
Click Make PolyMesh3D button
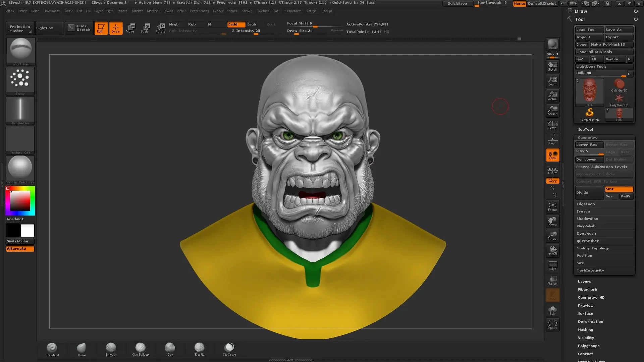click(611, 45)
